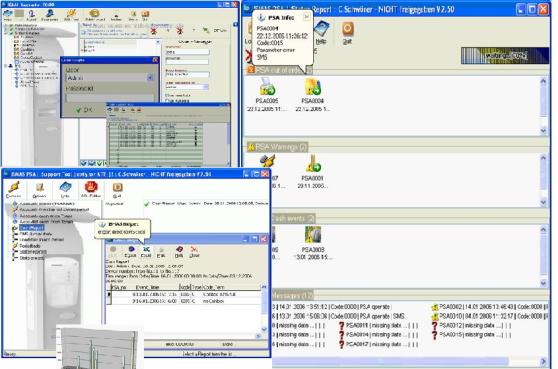
Task: Click the blue Help book in Support Tool toolbar
Action: pos(65,187)
